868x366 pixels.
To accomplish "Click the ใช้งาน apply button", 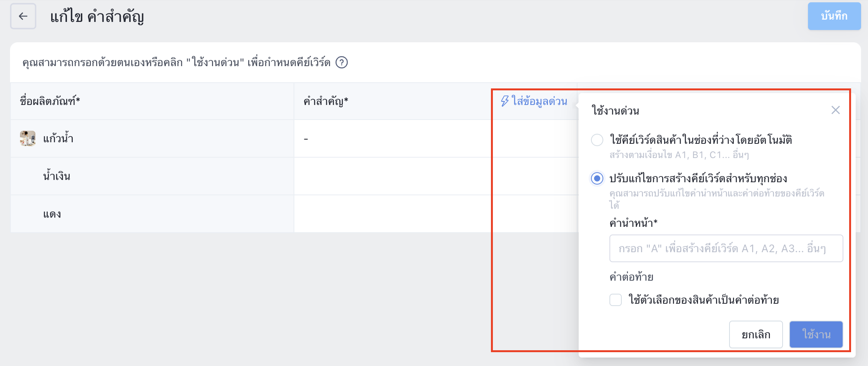I will click(816, 334).
